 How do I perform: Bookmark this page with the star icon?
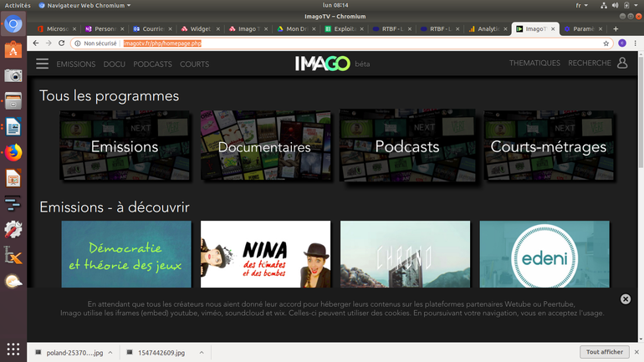click(606, 43)
